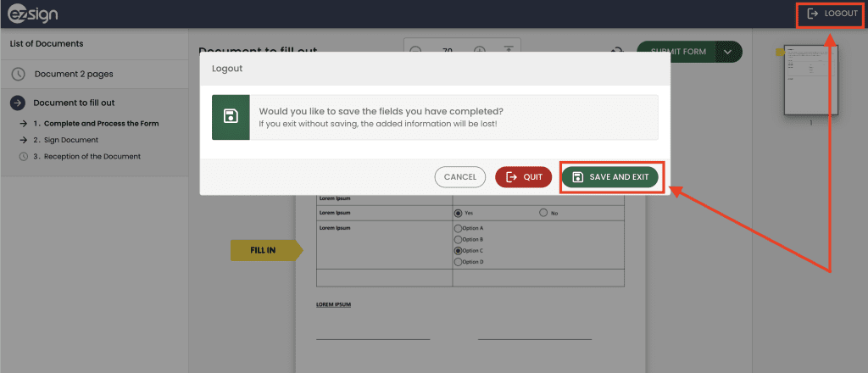Click the rotate icon left of Submit Form

click(617, 52)
